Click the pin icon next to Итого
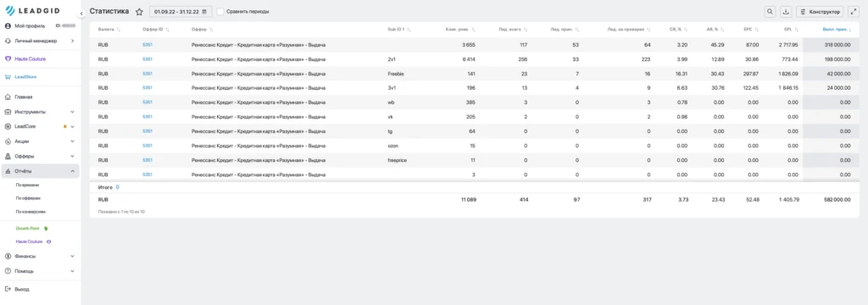Screen dimensions: 868x305 pyautogui.click(x=117, y=187)
